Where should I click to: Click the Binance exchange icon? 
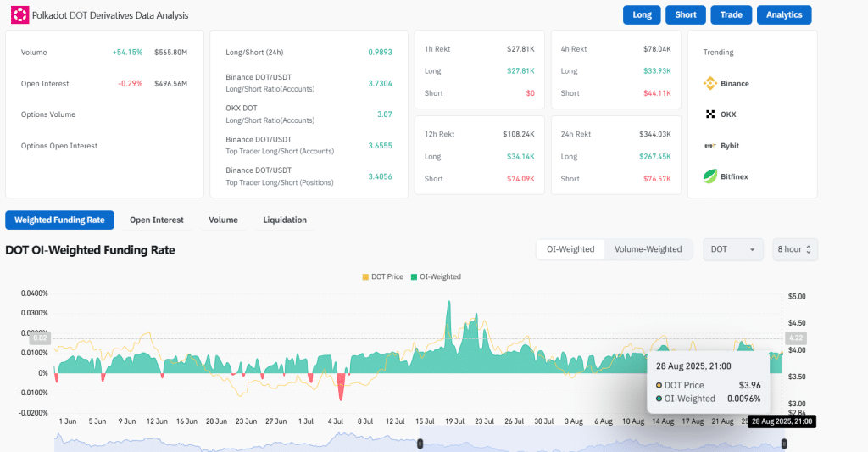(710, 83)
